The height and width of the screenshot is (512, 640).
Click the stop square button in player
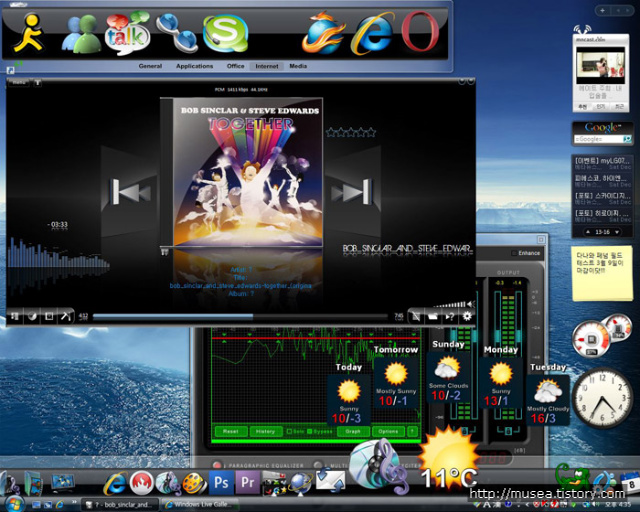pyautogui.click(x=49, y=316)
